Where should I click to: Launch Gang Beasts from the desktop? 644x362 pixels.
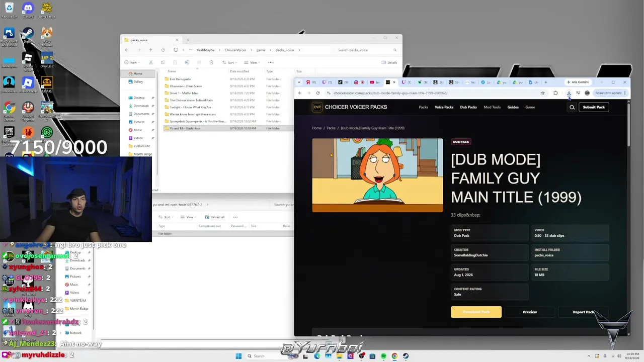coord(47,10)
